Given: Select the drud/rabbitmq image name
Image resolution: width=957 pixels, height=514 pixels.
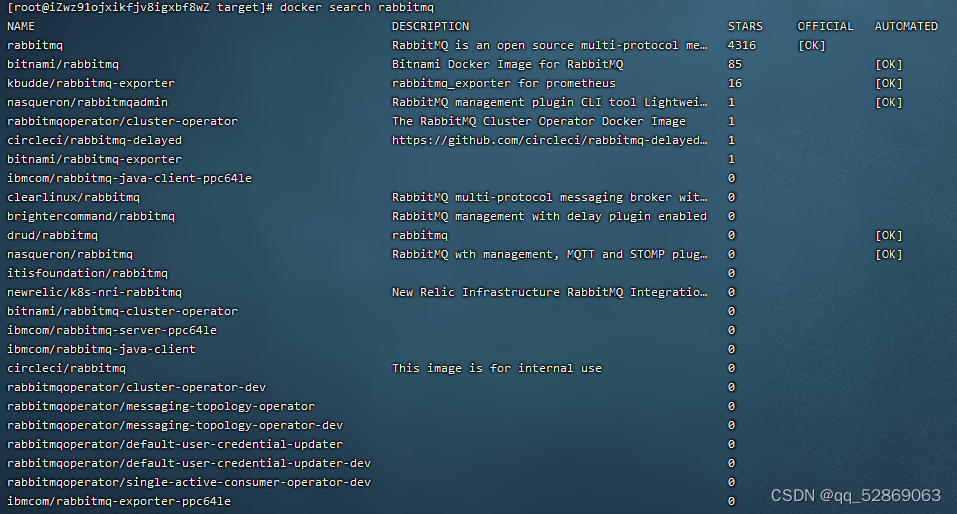Looking at the screenshot, I should point(52,235).
